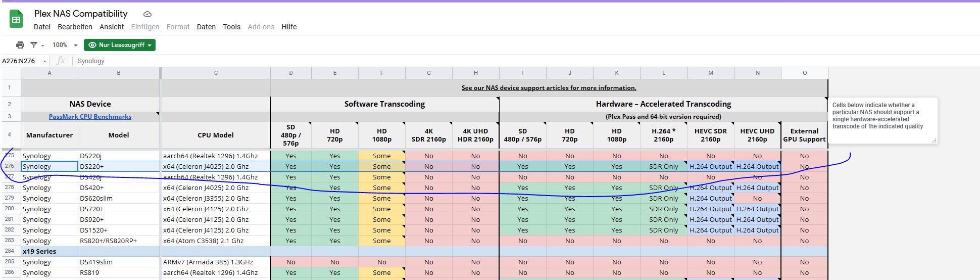This screenshot has height=280, width=980.
Task: Click the NAS Device header cell
Action: coord(90,104)
